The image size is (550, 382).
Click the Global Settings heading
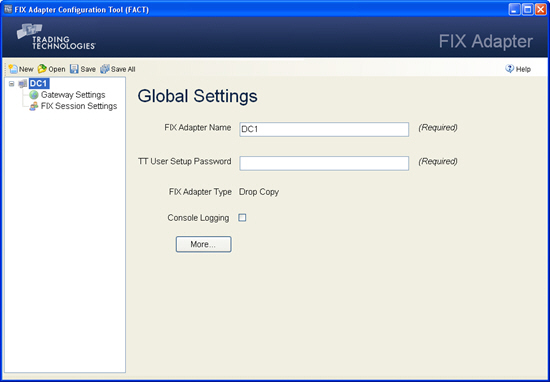coord(197,96)
